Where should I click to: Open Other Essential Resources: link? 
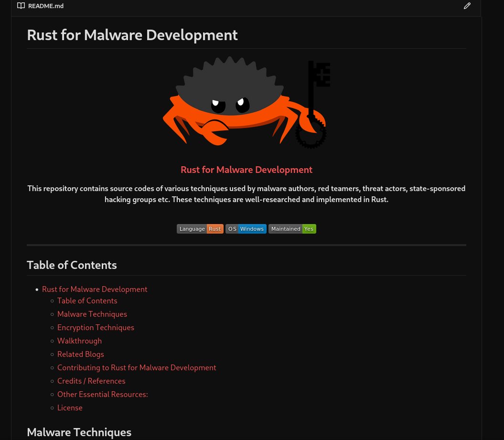pyautogui.click(x=103, y=394)
